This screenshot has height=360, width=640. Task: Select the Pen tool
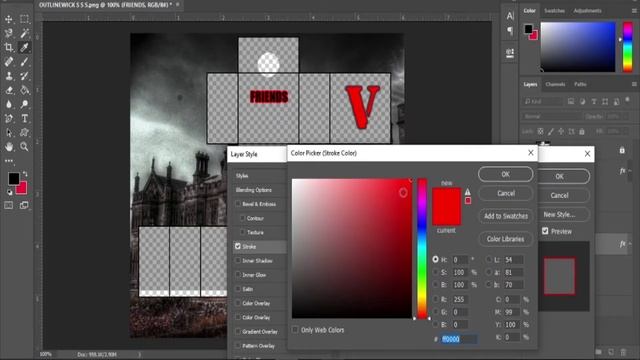coord(9,119)
